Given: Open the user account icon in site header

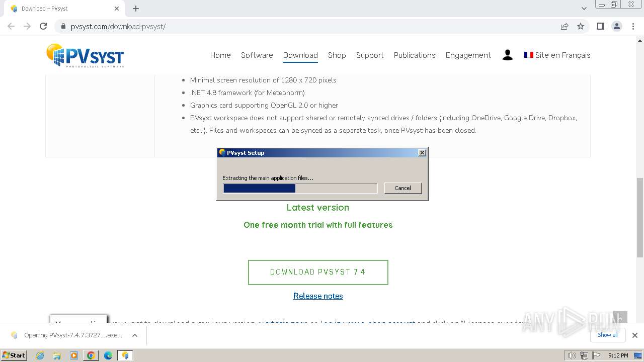Looking at the screenshot, I should coord(508,55).
